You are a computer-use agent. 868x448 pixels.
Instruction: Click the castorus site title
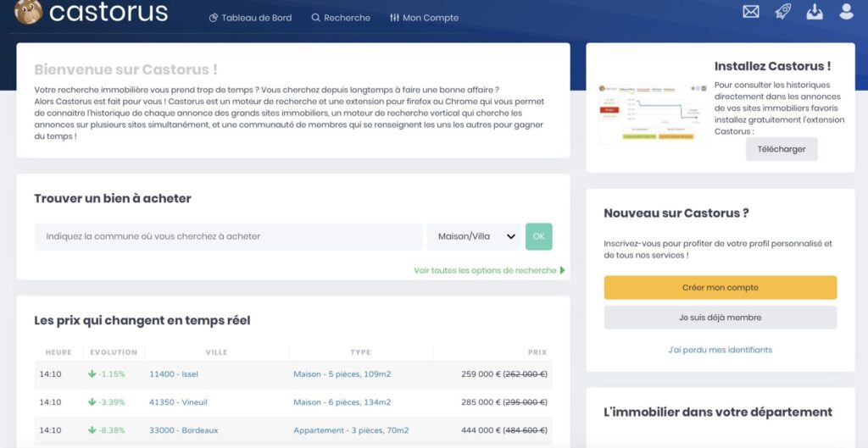tap(108, 12)
